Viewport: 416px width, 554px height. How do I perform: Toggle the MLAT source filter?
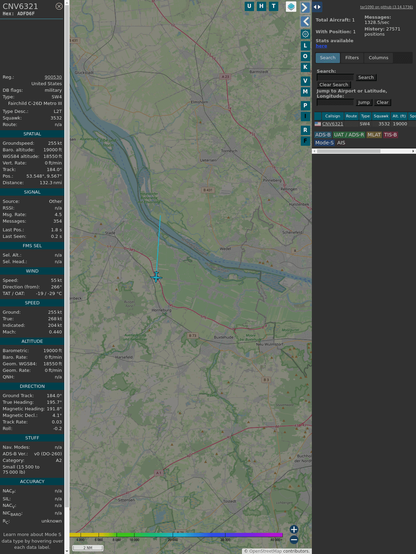coord(374,135)
